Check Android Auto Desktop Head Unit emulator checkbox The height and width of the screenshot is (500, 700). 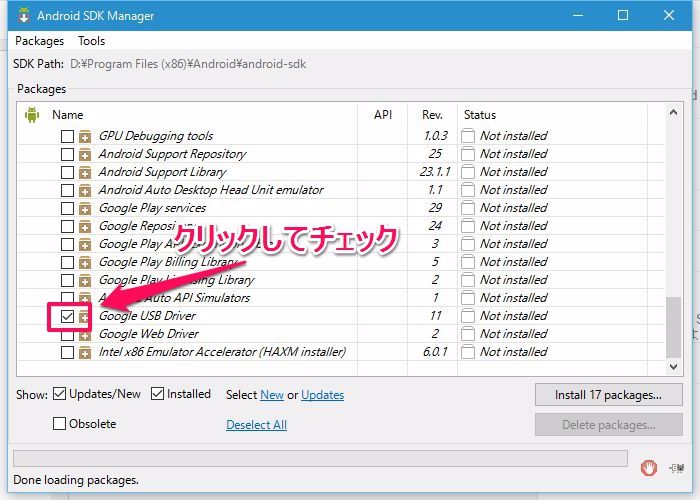point(67,190)
